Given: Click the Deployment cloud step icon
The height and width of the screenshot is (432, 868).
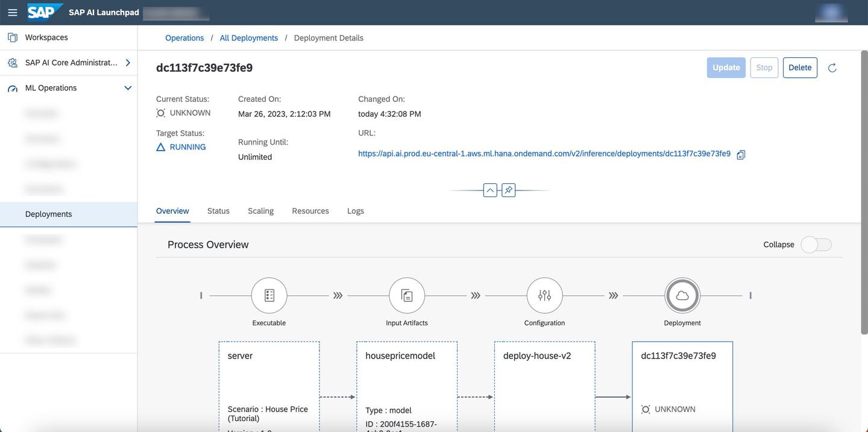Looking at the screenshot, I should pyautogui.click(x=682, y=295).
